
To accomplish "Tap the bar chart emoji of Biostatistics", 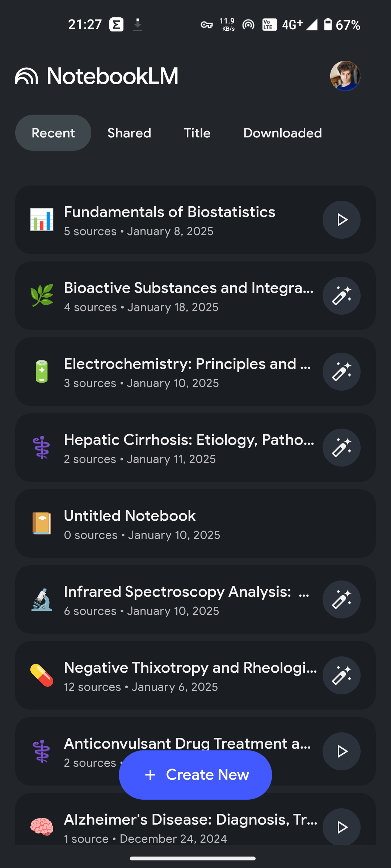I will 42,220.
